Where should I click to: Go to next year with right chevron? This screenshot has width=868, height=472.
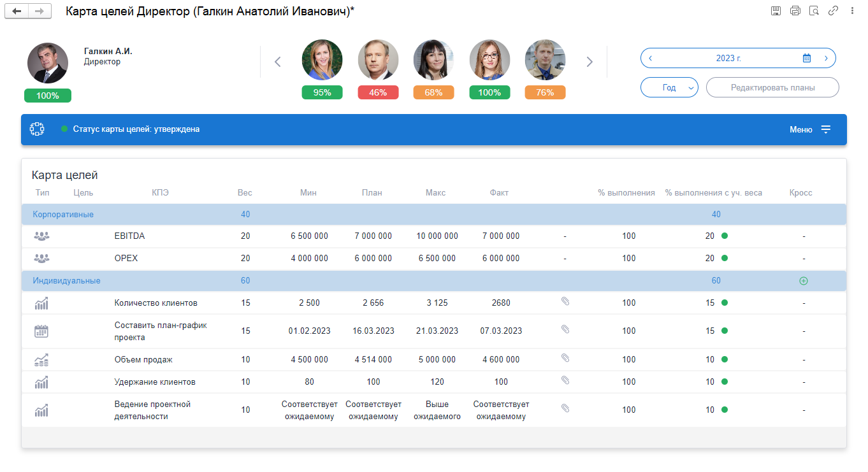click(826, 58)
